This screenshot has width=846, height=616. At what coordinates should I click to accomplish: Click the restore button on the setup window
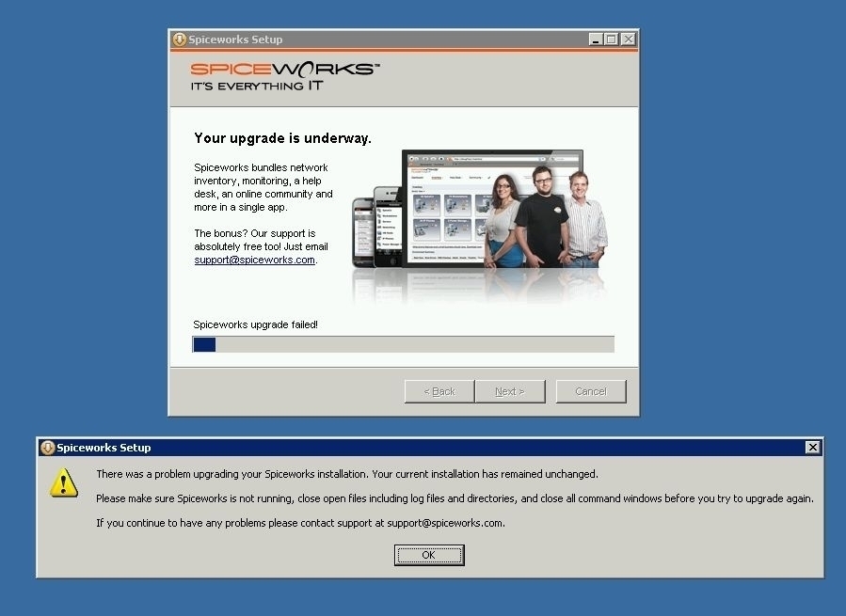(x=610, y=39)
